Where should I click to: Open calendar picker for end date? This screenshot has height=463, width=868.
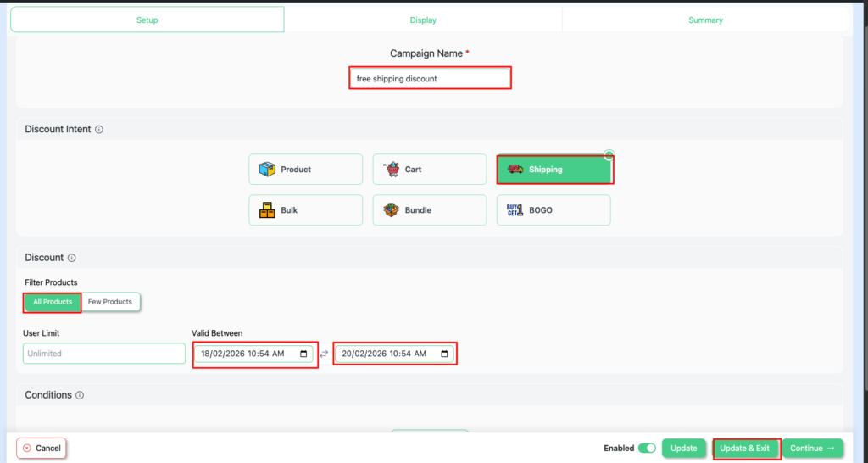444,354
